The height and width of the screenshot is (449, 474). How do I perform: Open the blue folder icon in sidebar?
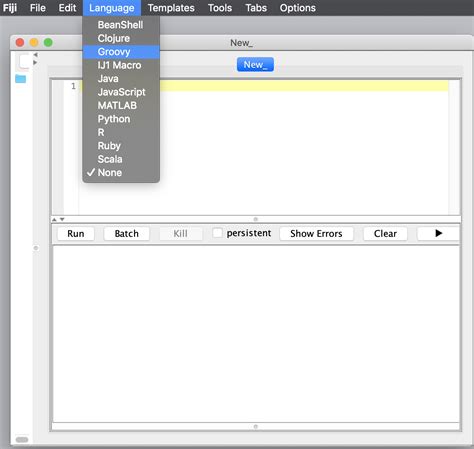point(21,79)
